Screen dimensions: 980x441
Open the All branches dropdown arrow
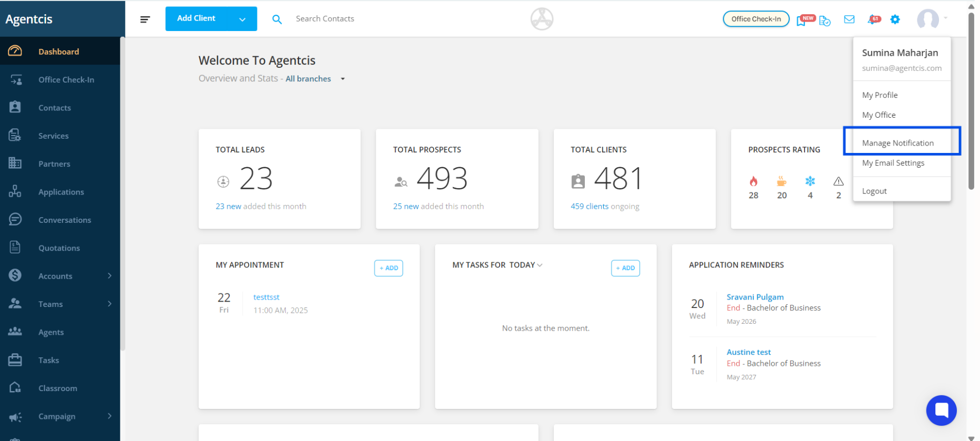(343, 79)
